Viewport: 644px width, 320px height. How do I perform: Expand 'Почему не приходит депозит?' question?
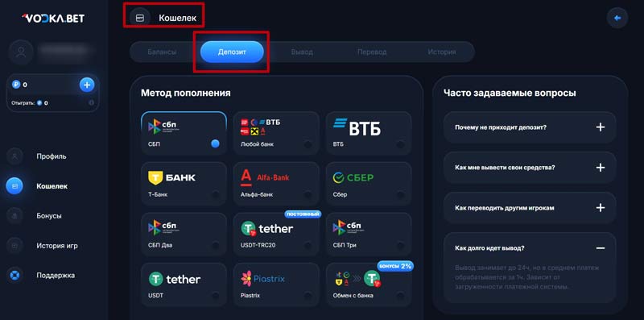[530, 127]
